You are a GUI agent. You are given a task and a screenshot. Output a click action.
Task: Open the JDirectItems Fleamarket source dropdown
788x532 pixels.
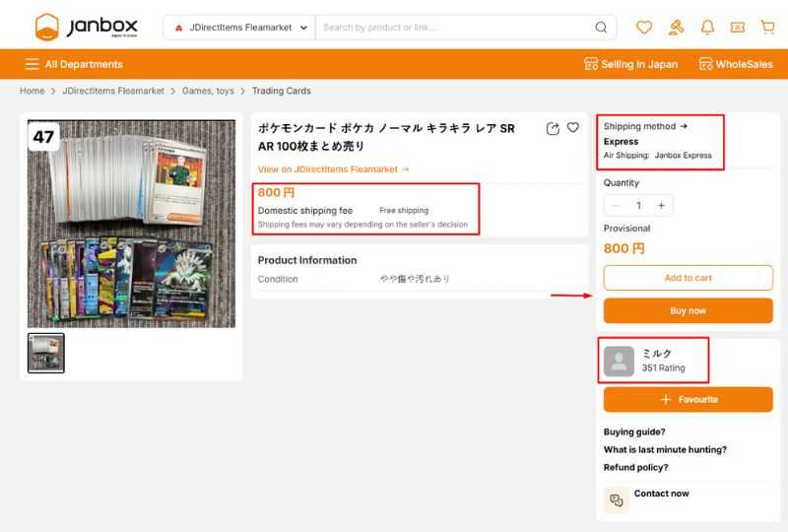(239, 28)
